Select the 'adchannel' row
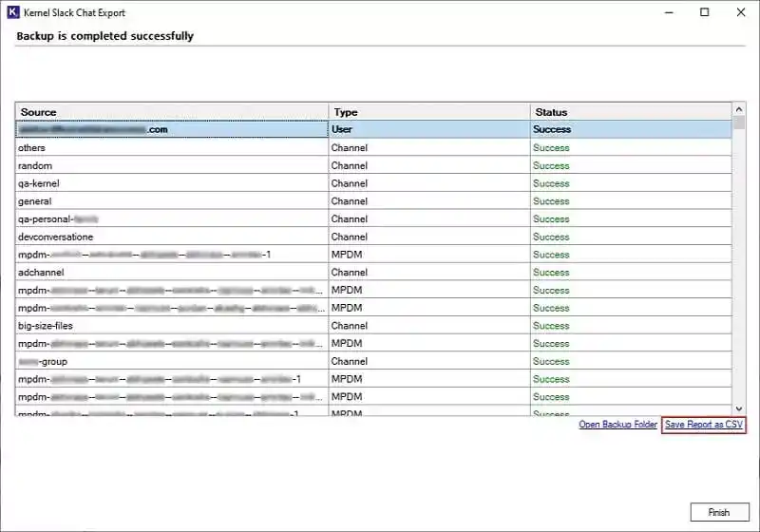 pyautogui.click(x=373, y=273)
